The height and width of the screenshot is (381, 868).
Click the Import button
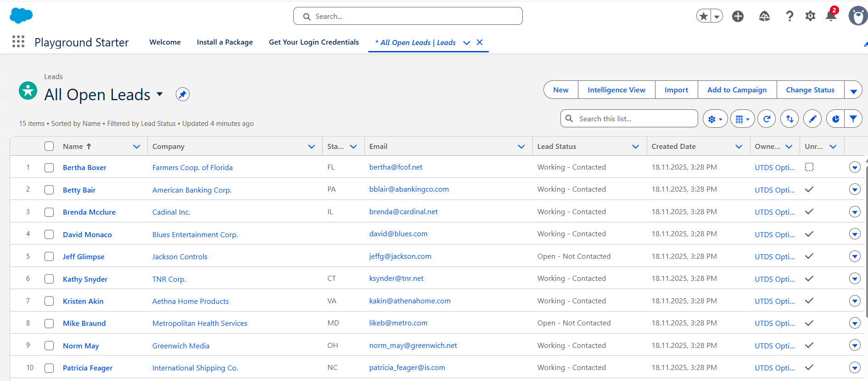click(x=677, y=90)
